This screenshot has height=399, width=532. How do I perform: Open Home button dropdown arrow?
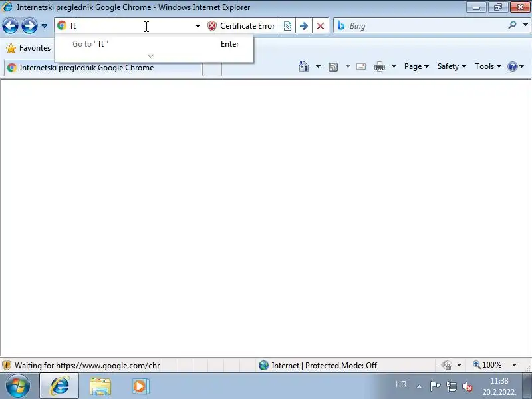pyautogui.click(x=318, y=66)
